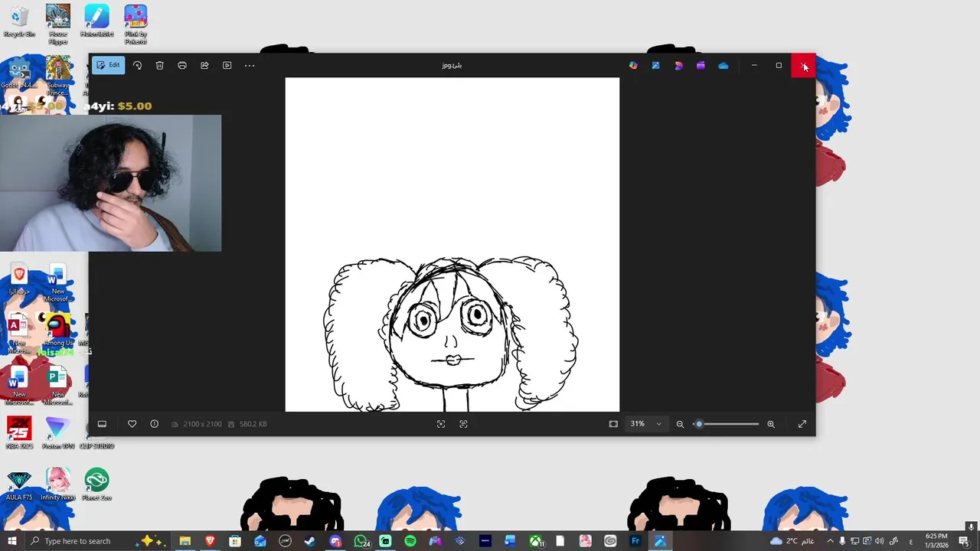Viewport: 980px width, 551px height.
Task: Print the image using the printer icon
Action: coord(182,65)
